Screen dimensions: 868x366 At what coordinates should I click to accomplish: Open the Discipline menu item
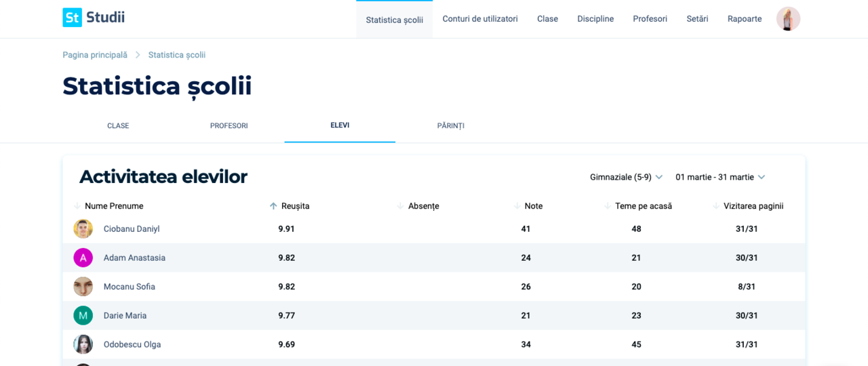click(595, 19)
